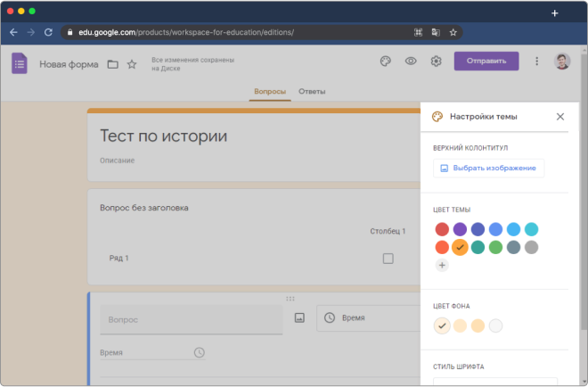Open the user account avatar

(x=562, y=62)
